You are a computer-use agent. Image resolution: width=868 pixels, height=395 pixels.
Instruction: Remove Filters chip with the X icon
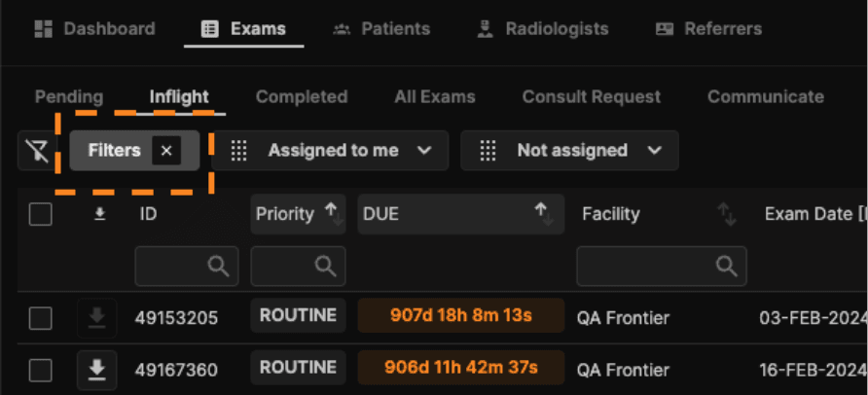tap(166, 151)
